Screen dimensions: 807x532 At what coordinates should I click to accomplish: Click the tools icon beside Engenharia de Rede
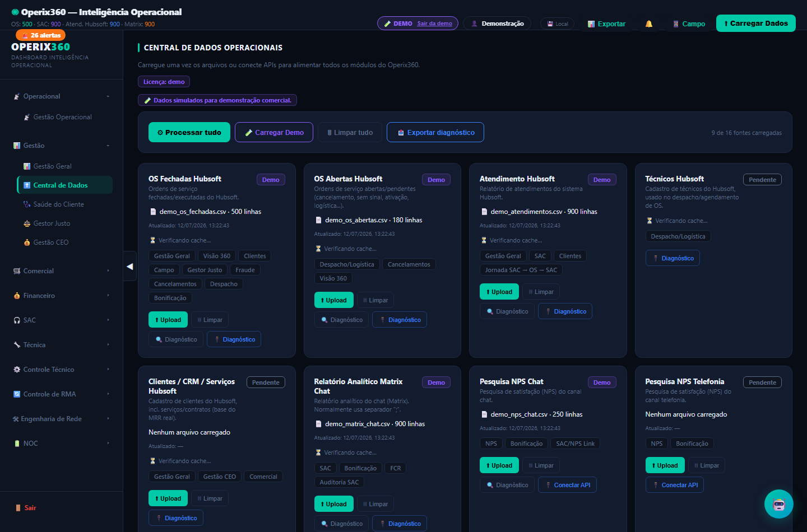coord(16,419)
